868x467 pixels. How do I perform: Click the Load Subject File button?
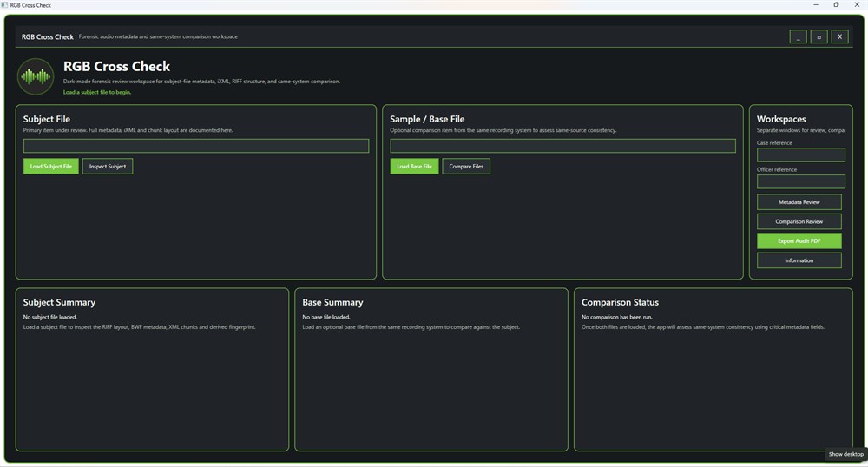click(51, 166)
